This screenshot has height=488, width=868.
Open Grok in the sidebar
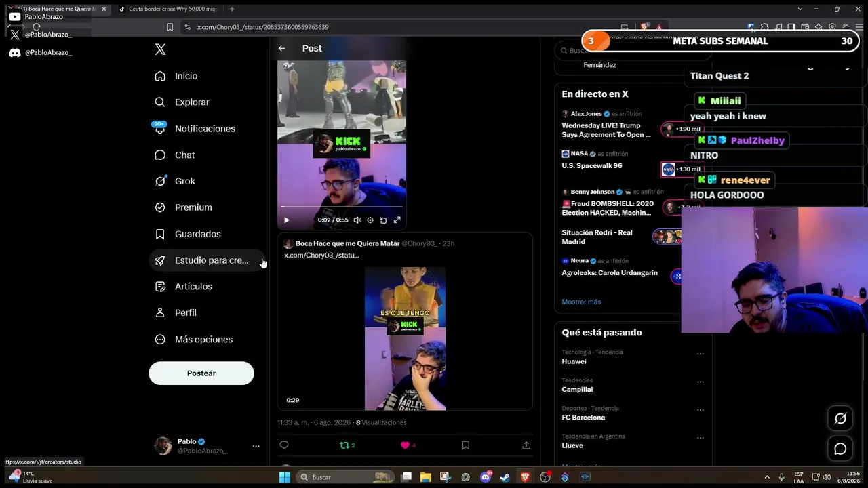(x=174, y=181)
